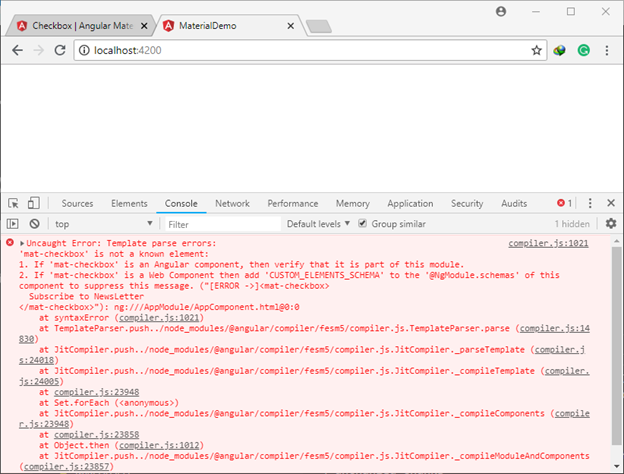Go to the Application panel

(410, 203)
